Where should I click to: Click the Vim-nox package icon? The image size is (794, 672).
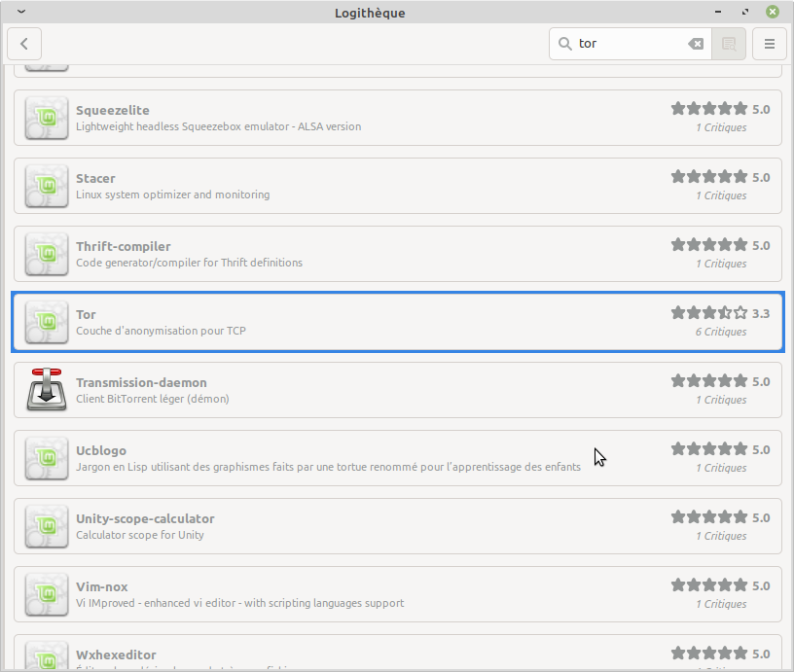[47, 594]
